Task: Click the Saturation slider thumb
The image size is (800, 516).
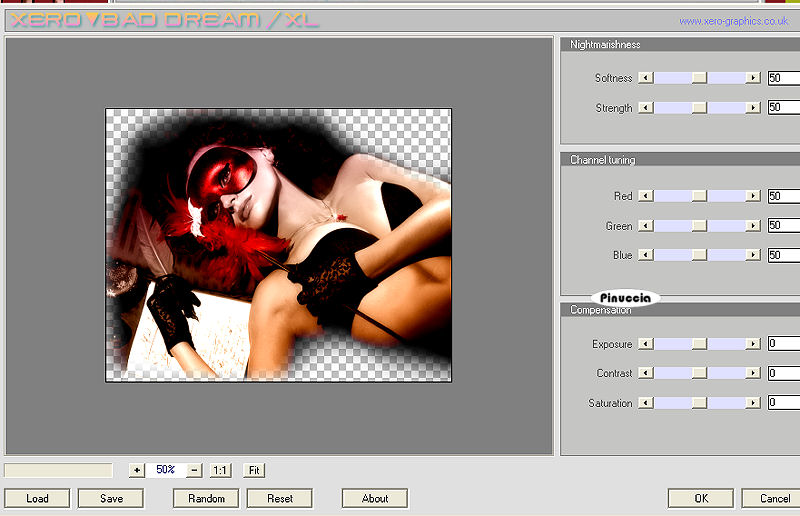Action: (699, 403)
